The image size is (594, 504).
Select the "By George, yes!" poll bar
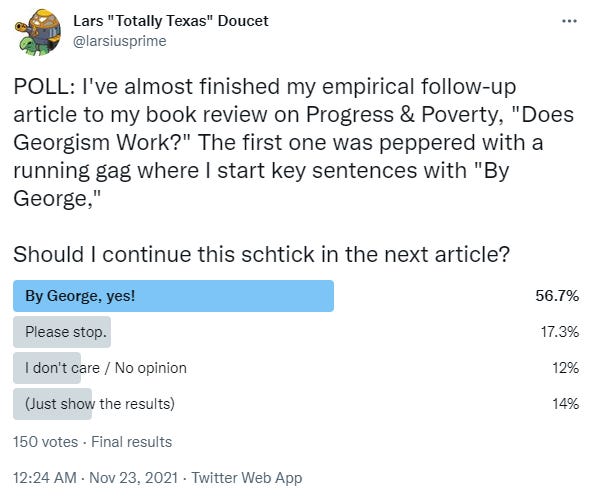(174, 296)
